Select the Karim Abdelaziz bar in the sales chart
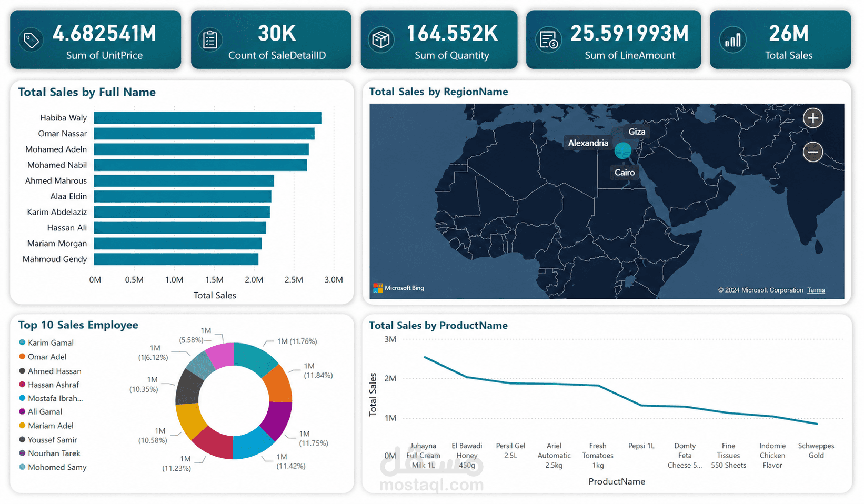864x504 pixels. click(182, 212)
